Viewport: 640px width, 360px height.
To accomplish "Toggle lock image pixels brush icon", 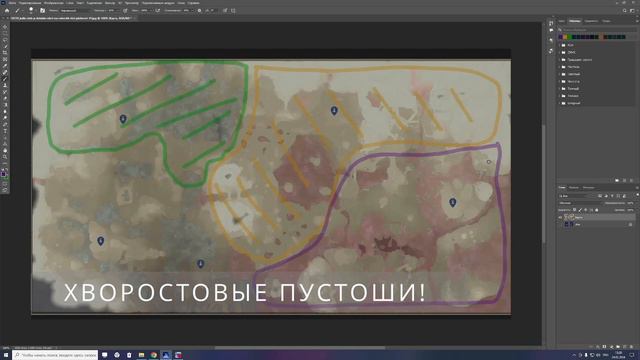I will point(580,210).
